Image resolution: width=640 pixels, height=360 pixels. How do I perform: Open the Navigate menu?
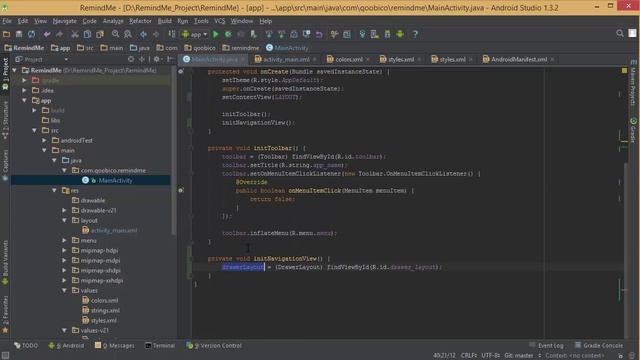[64, 21]
